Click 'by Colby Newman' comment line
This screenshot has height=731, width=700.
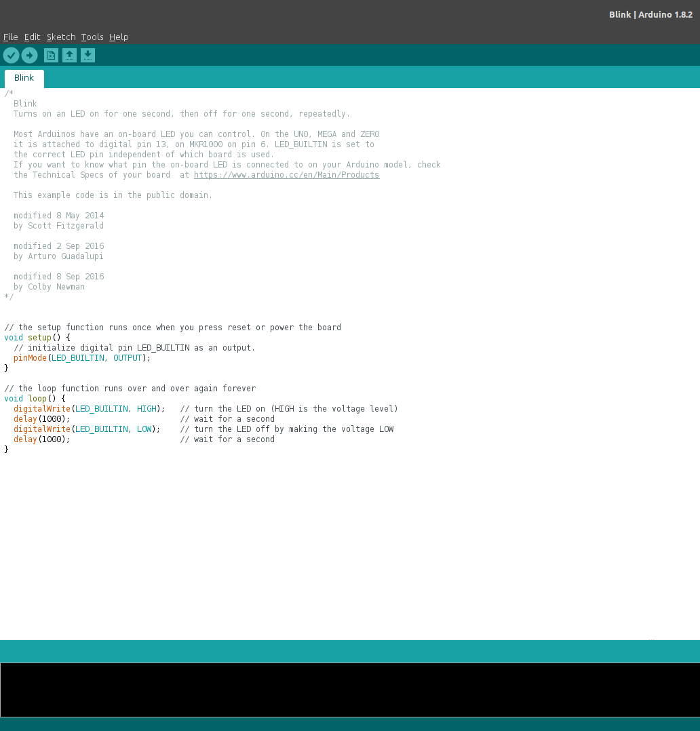[49, 287]
